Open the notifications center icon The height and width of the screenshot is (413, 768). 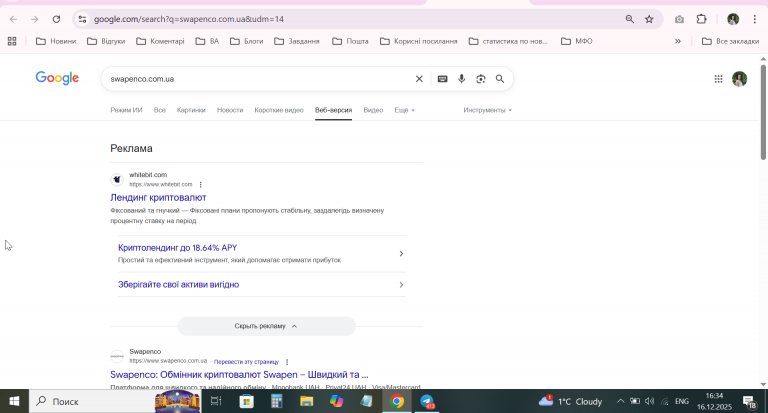[x=750, y=402]
